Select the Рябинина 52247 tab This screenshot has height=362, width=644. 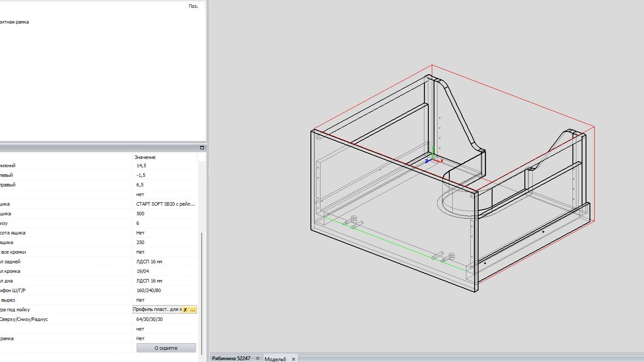[231, 359]
